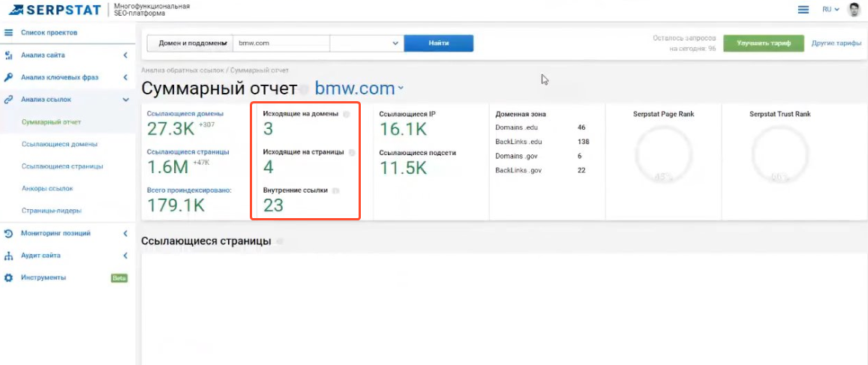This screenshot has height=365, width=868.
Task: Click the Внутренние ссылки value 23
Action: pyautogui.click(x=274, y=205)
